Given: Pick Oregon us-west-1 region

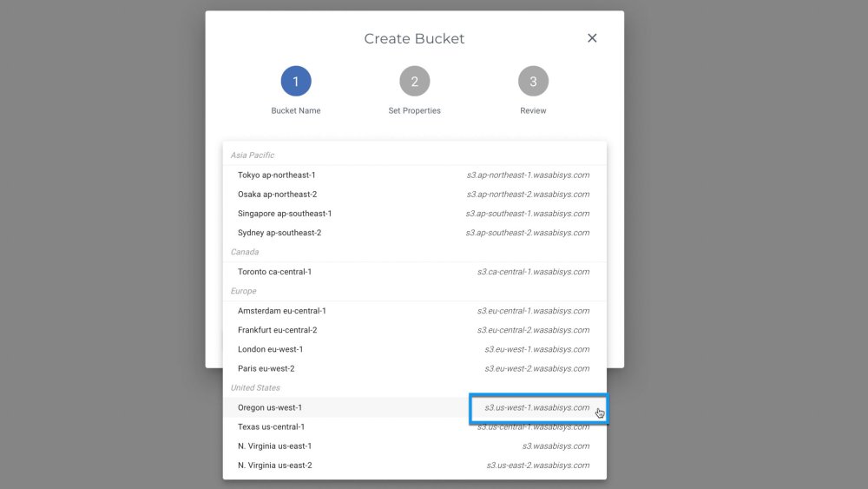Looking at the screenshot, I should click(x=270, y=407).
